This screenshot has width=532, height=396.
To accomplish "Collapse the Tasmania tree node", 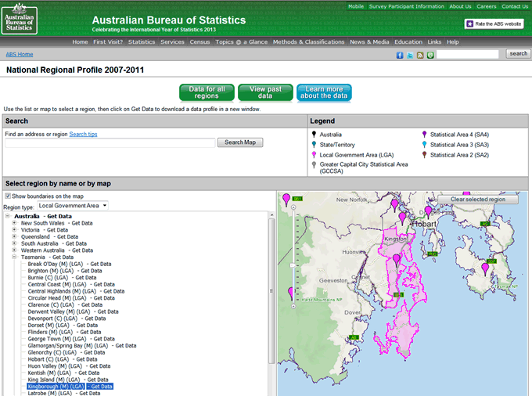I will pyautogui.click(x=15, y=257).
